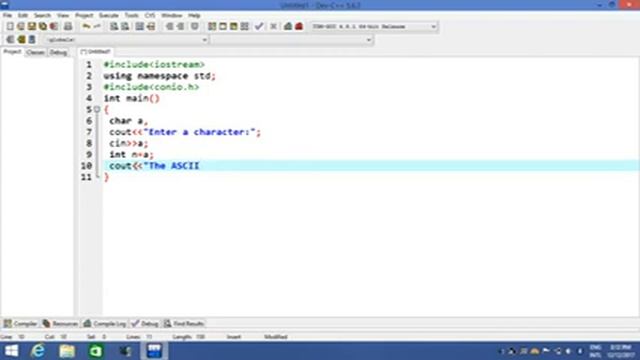Click the Rebuild All toolbar icon
640x360 pixels.
(x=244, y=27)
